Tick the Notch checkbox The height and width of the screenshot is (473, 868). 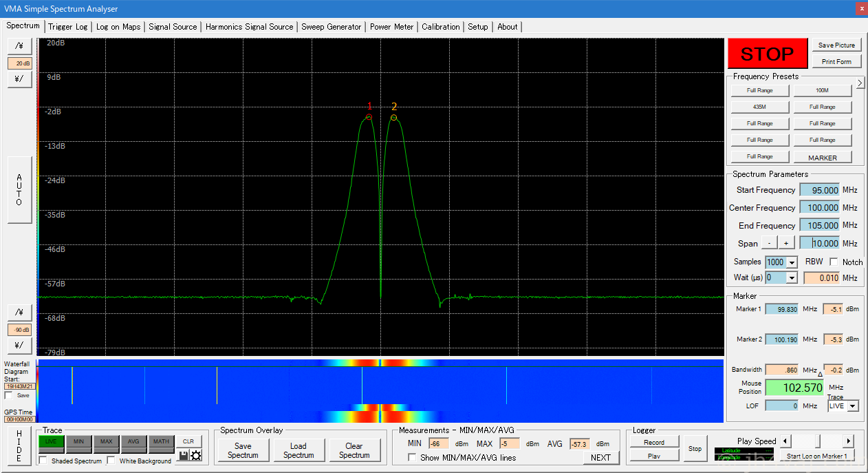click(834, 262)
